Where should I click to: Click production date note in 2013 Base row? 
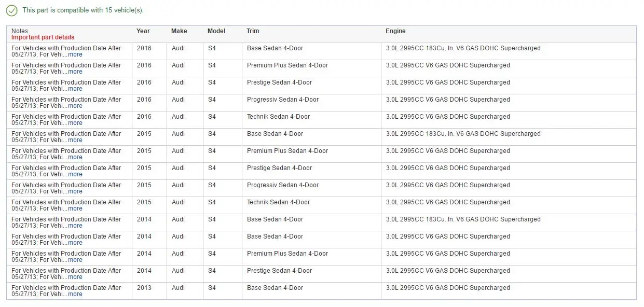coord(66,291)
